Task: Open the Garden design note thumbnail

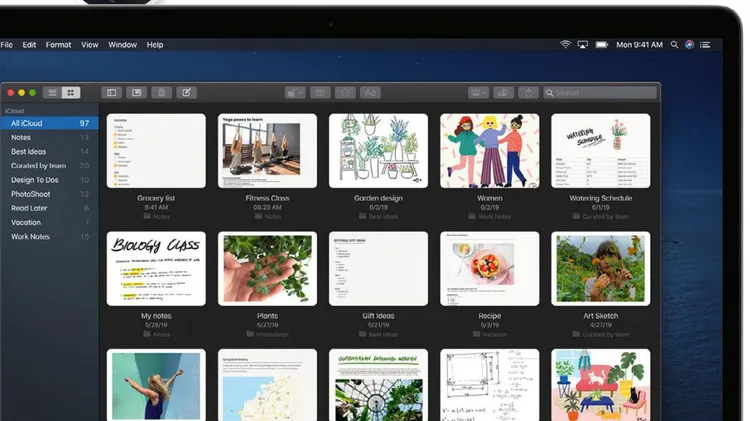Action: (378, 151)
